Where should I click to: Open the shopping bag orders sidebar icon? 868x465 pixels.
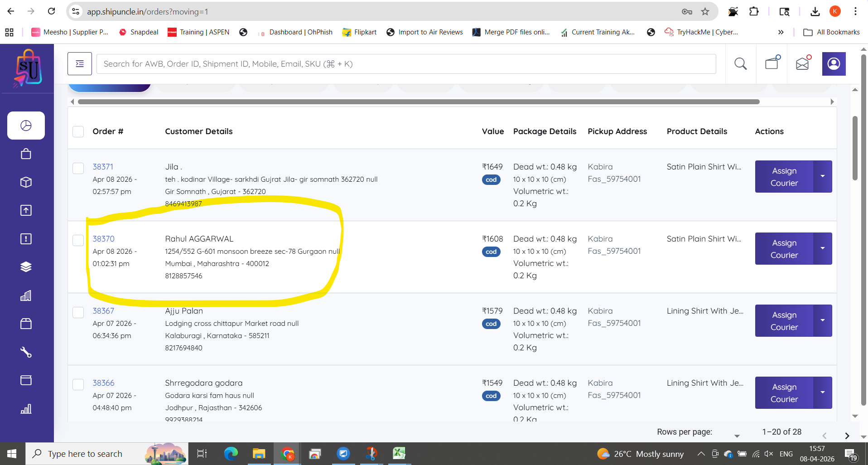26,154
